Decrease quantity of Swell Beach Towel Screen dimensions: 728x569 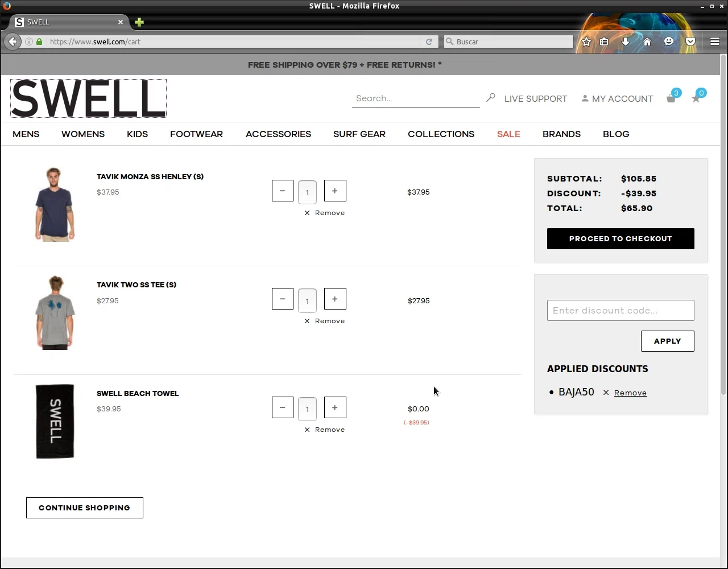283,407
